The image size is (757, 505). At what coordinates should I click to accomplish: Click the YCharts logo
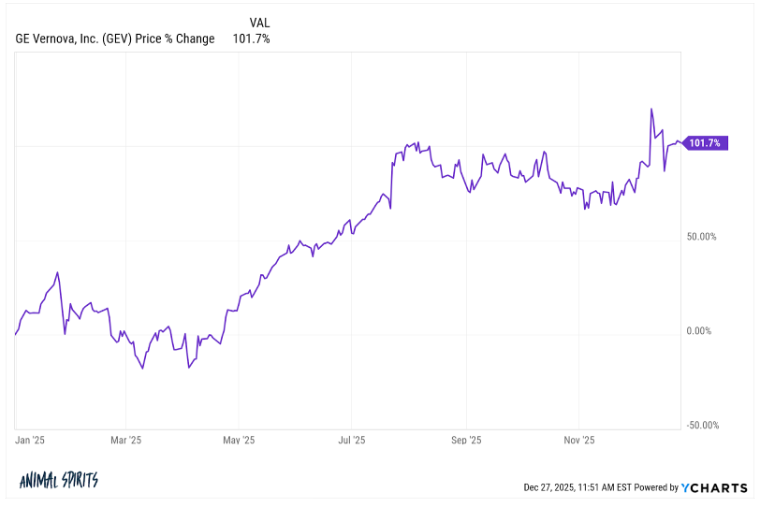714,488
